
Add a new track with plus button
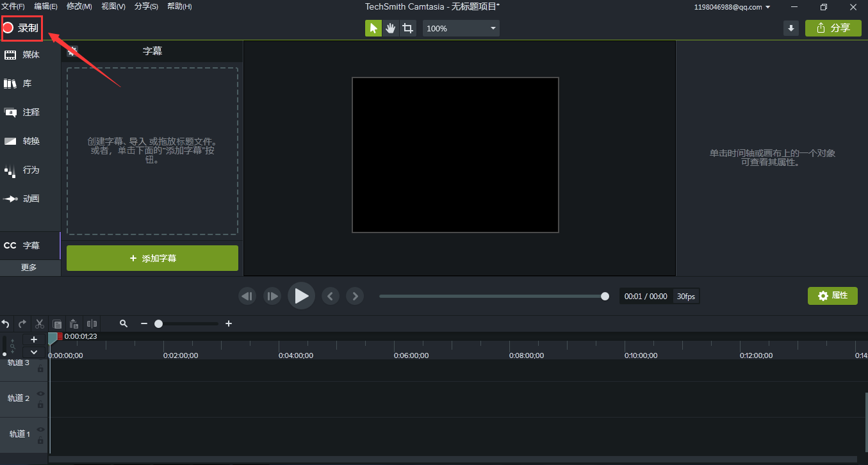(34, 339)
